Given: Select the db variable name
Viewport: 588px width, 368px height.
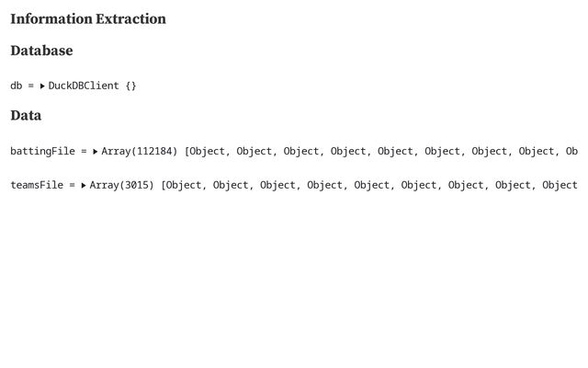Looking at the screenshot, I should 16,86.
